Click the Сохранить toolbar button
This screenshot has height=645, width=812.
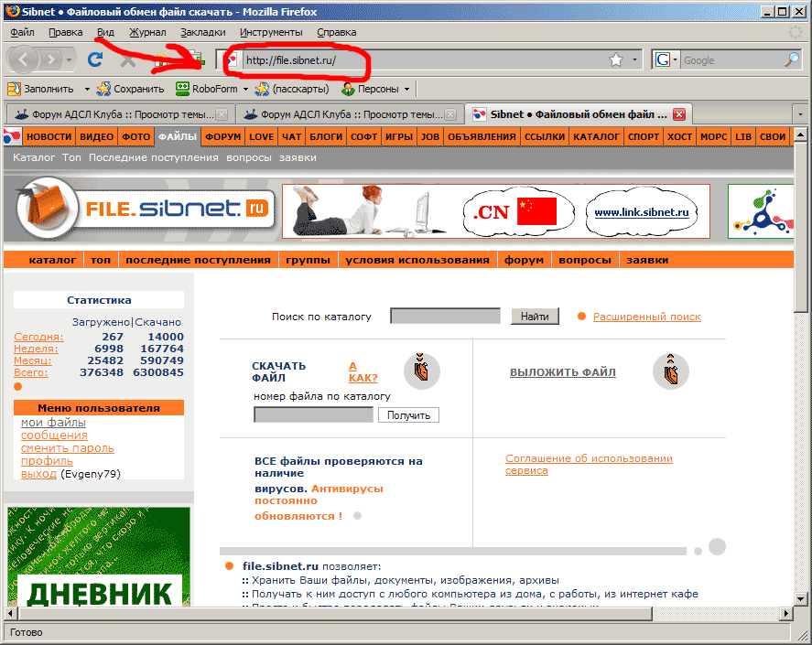point(131,89)
